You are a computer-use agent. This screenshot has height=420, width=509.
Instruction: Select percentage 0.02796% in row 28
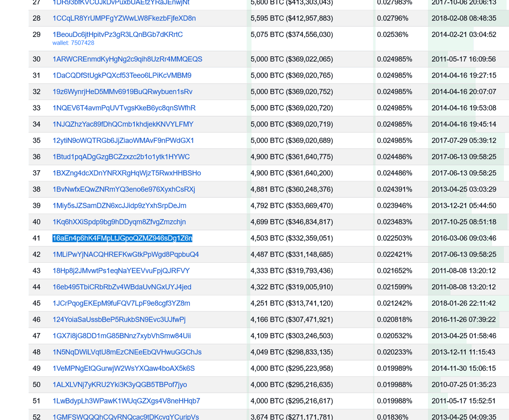pyautogui.click(x=393, y=18)
